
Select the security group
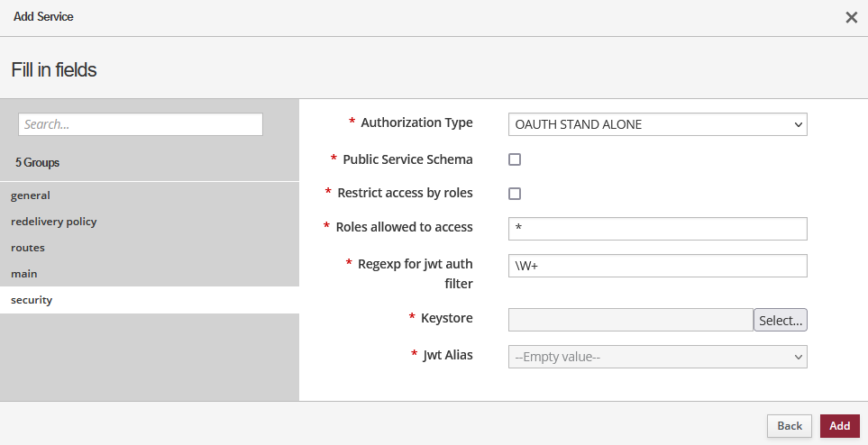32,300
